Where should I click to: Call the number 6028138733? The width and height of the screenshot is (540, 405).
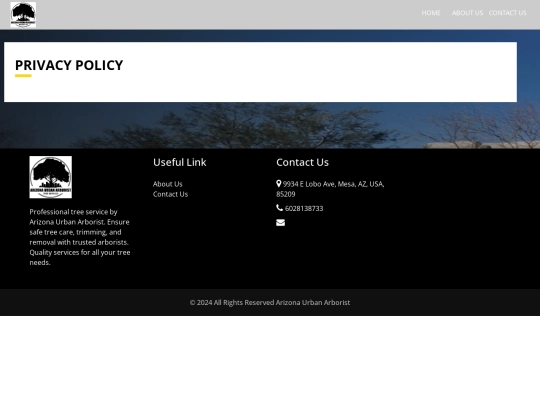coord(304,208)
